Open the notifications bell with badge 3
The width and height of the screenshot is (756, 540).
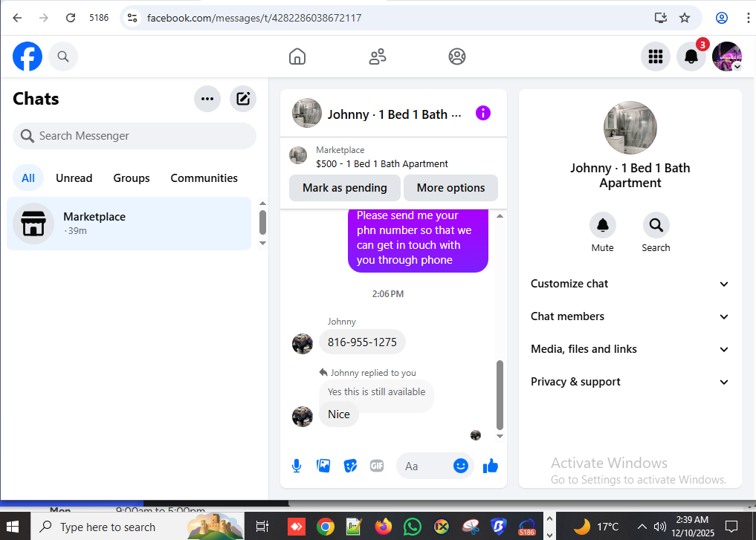[691, 56]
